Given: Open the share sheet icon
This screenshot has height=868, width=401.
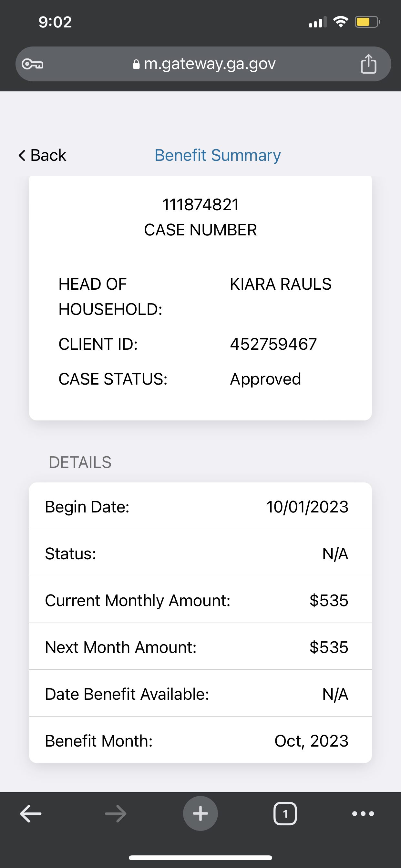Looking at the screenshot, I should pos(368,64).
